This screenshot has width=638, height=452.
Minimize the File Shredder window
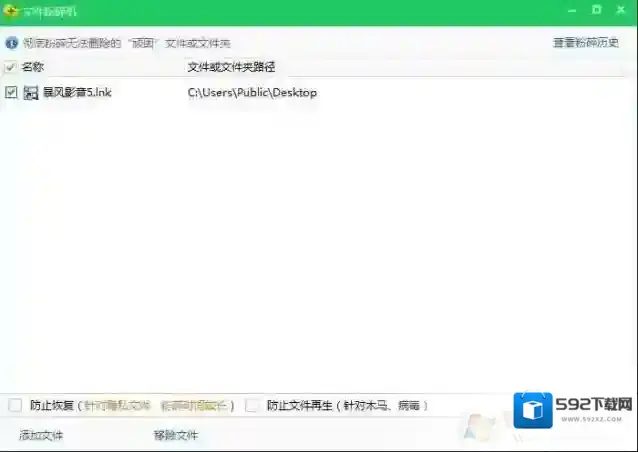coord(571,11)
